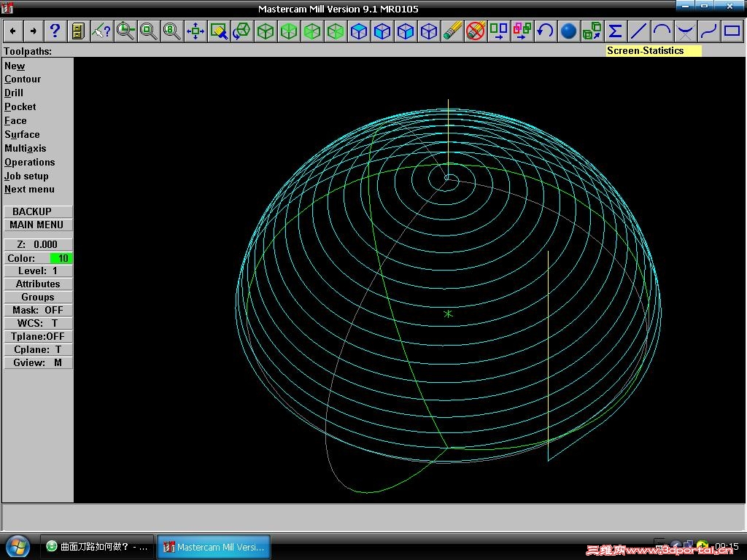This screenshot has height=560, width=747.
Task: Open the file cabinet icon
Action: [x=78, y=31]
